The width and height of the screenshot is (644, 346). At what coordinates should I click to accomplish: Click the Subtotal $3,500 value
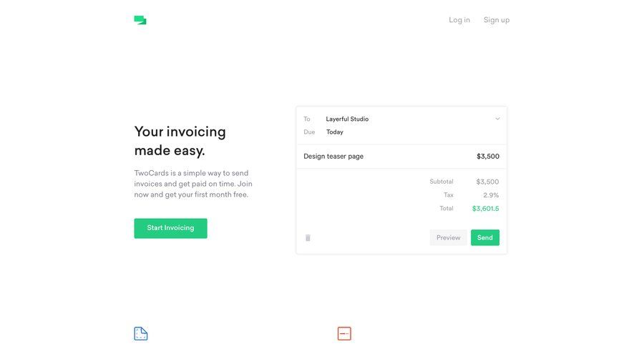point(487,182)
